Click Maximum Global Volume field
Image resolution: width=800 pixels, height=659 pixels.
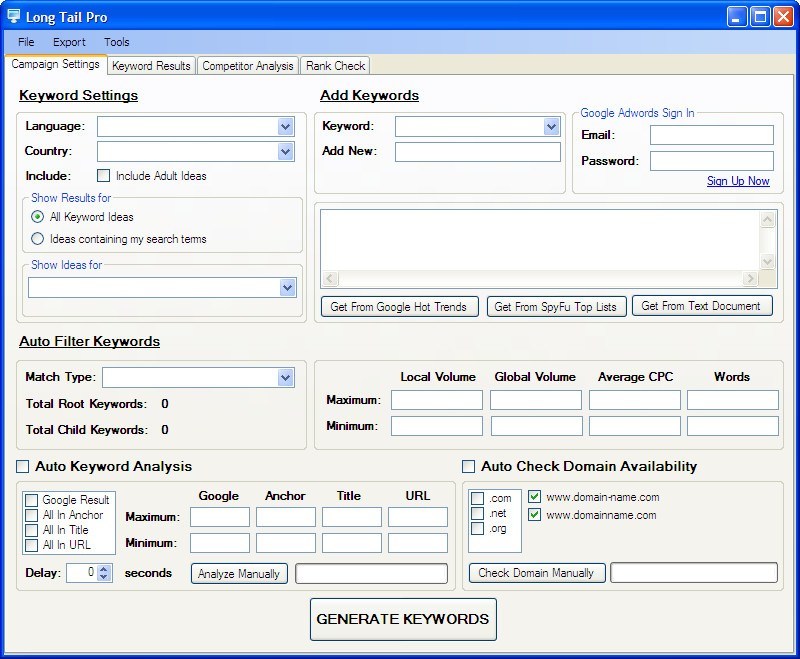pos(536,400)
